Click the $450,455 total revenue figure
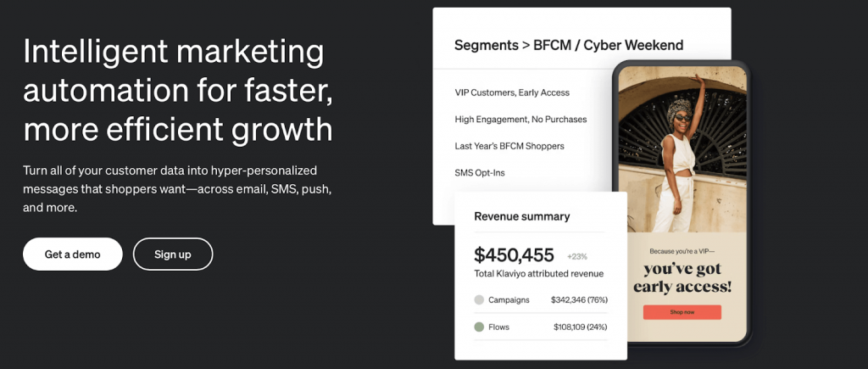The height and width of the screenshot is (369, 868). (x=514, y=254)
